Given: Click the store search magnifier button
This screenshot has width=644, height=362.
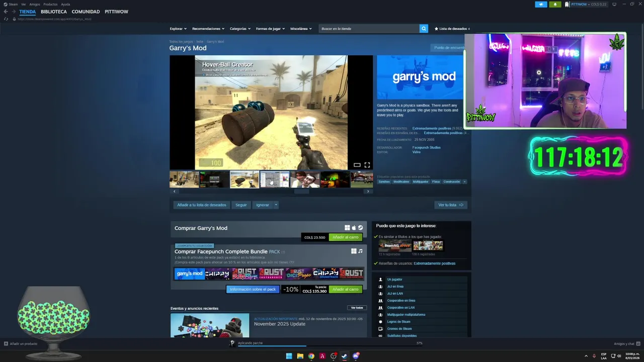Looking at the screenshot, I should (424, 29).
